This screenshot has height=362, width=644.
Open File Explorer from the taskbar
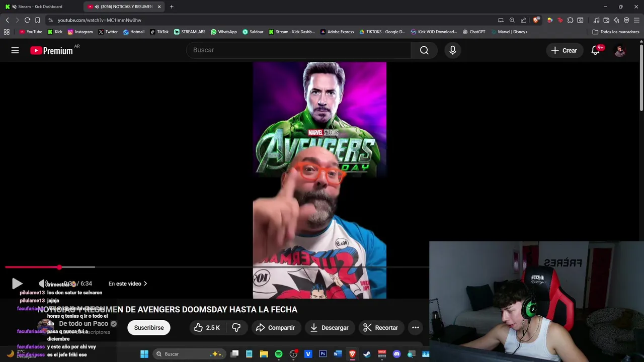pyautogui.click(x=264, y=354)
